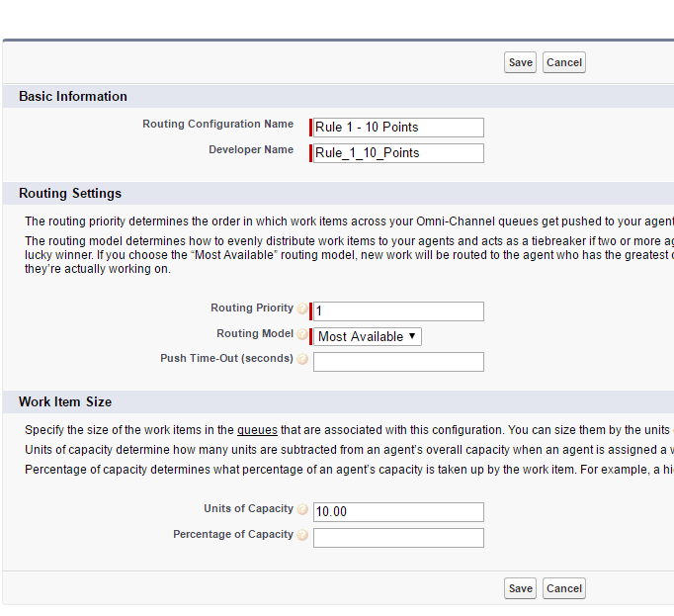The height and width of the screenshot is (616, 674).
Task: Click into the Developer Name field
Action: pyautogui.click(x=398, y=153)
